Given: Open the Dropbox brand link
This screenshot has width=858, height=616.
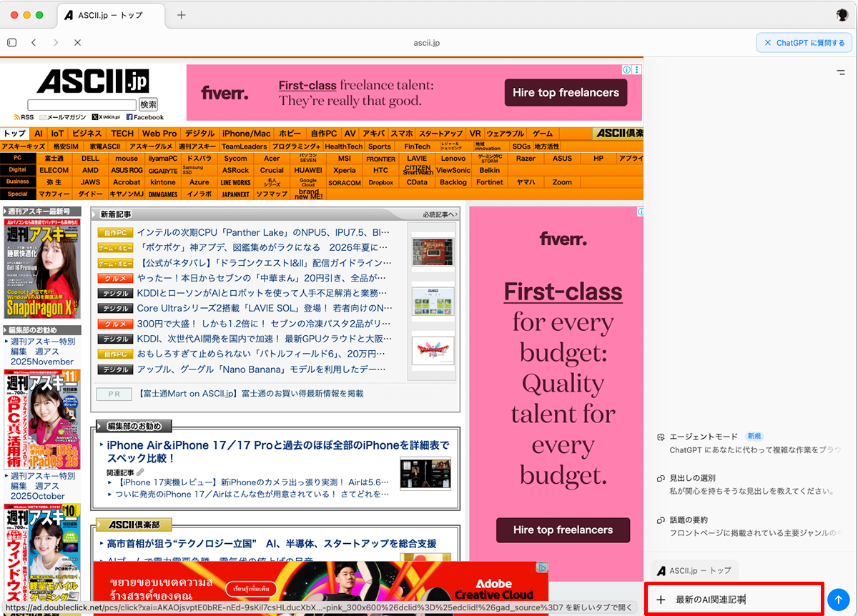Looking at the screenshot, I should (381, 182).
